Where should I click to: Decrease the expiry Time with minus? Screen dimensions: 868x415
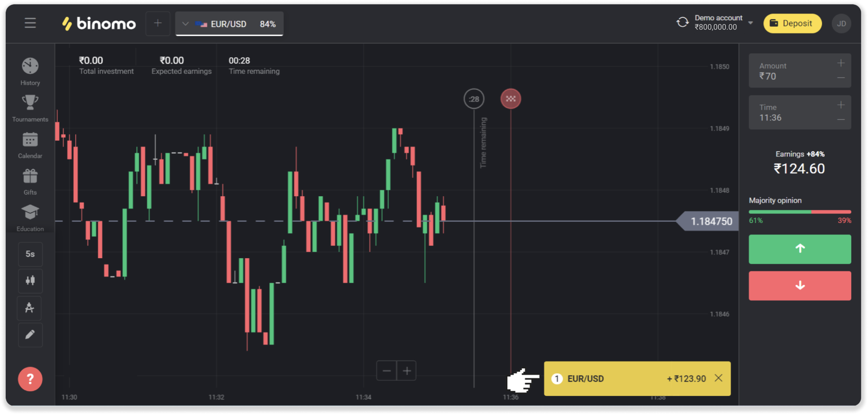point(841,119)
